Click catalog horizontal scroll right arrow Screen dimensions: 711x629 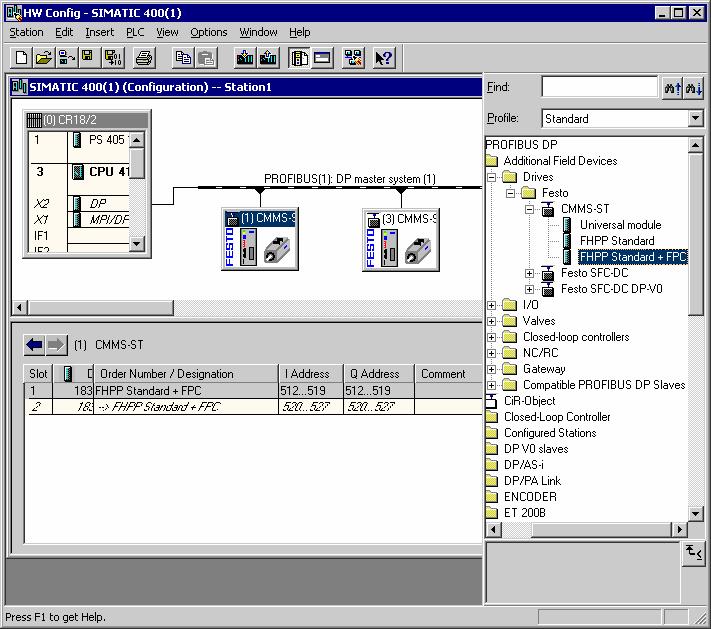click(679, 529)
